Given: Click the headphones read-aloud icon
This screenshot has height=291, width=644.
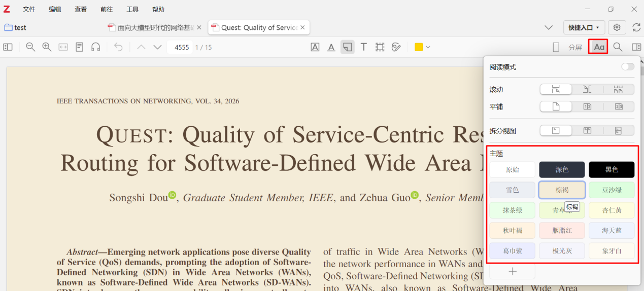Looking at the screenshot, I should coord(95,47).
